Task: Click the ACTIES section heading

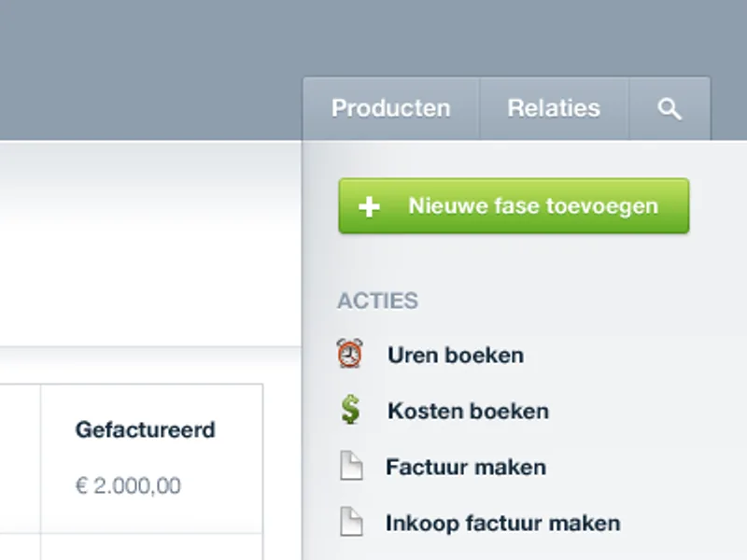Action: [x=378, y=301]
